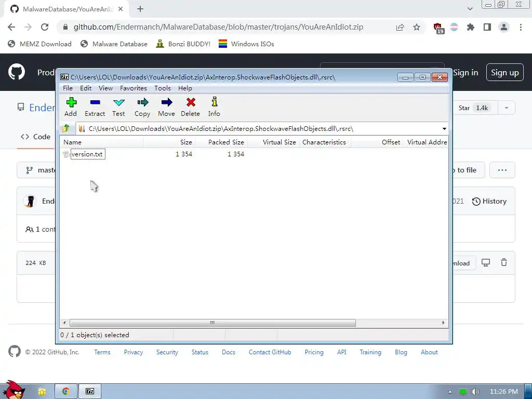Click the horizontal scrollbar thumb
The height and width of the screenshot is (399, 532).
point(212,323)
